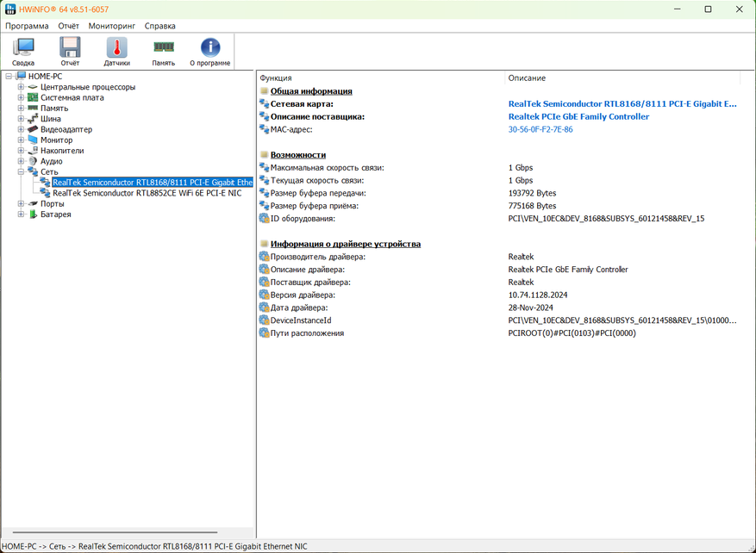Image resolution: width=756 pixels, height=553 pixels.
Task: Click the driver date 28-Nov-2024 value
Action: (531, 308)
